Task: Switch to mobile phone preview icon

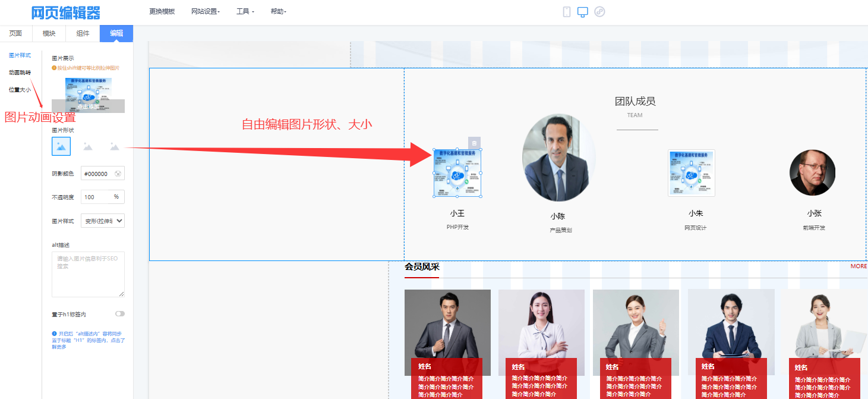Action: 567,12
